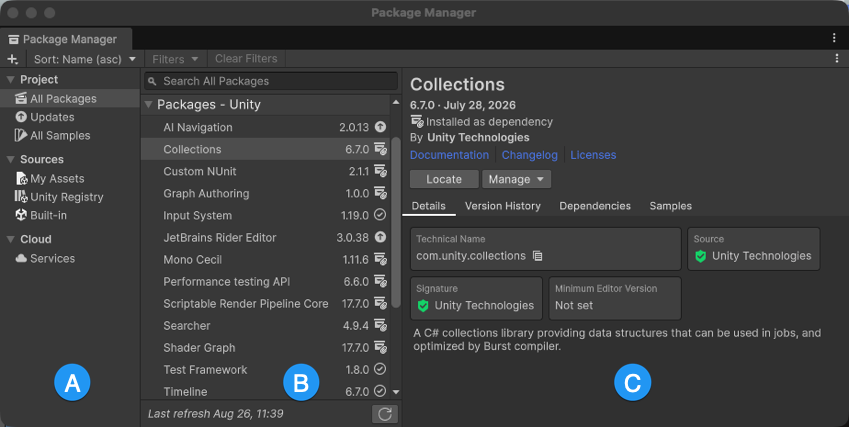Viewport: 849px width, 427px height.
Task: Open the Licenses link
Action: point(593,155)
